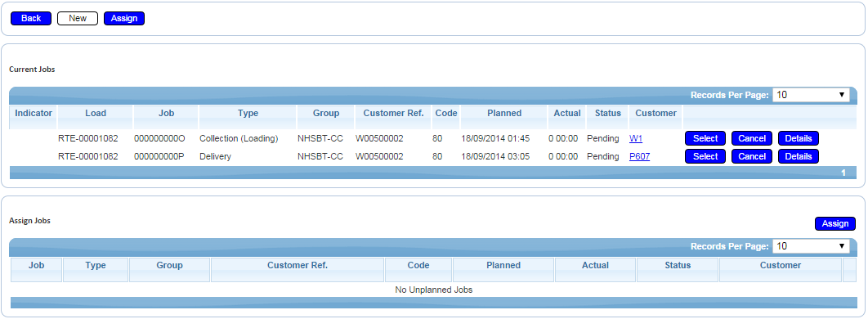This screenshot has height=319, width=868.
Task: Click Cancel for the Delivery job
Action: pyautogui.click(x=752, y=156)
